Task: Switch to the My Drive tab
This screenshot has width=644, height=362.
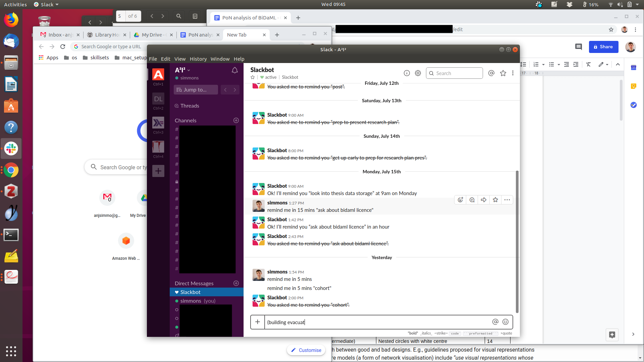Action: 152,35
